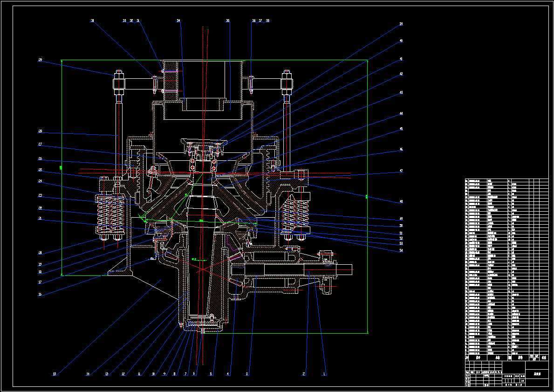The width and height of the screenshot is (554, 392).
Task: Click part callout number 32
Action: pos(131,21)
